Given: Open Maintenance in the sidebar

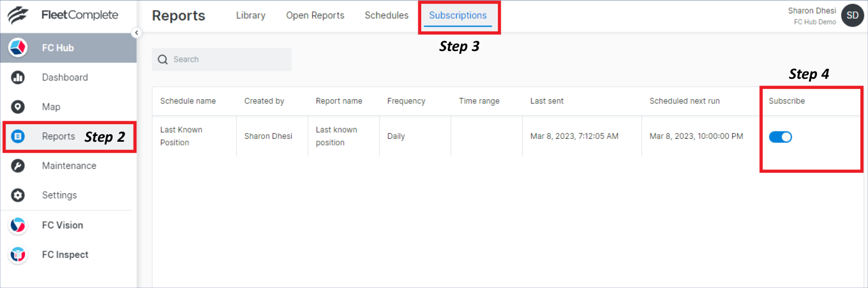Looking at the screenshot, I should click(69, 166).
